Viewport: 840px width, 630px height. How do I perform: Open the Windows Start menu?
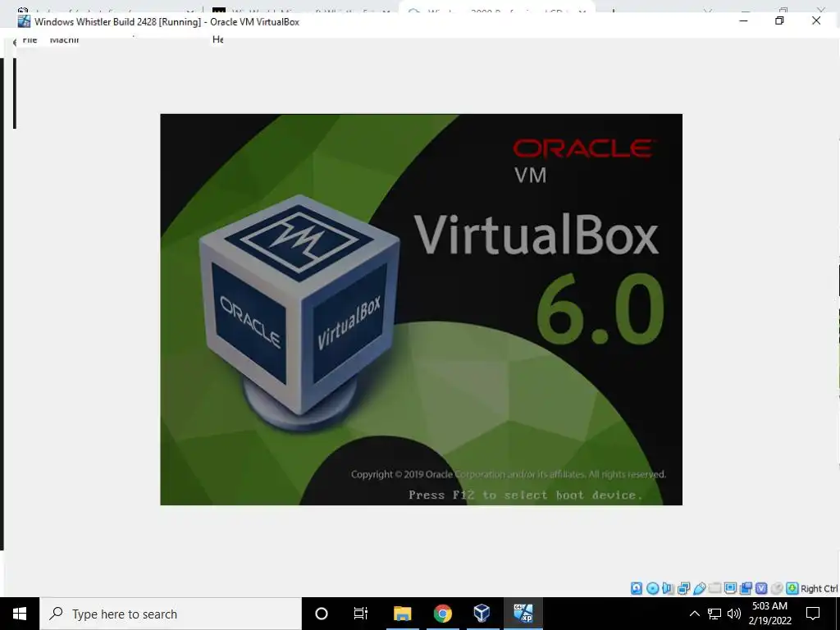pos(20,614)
